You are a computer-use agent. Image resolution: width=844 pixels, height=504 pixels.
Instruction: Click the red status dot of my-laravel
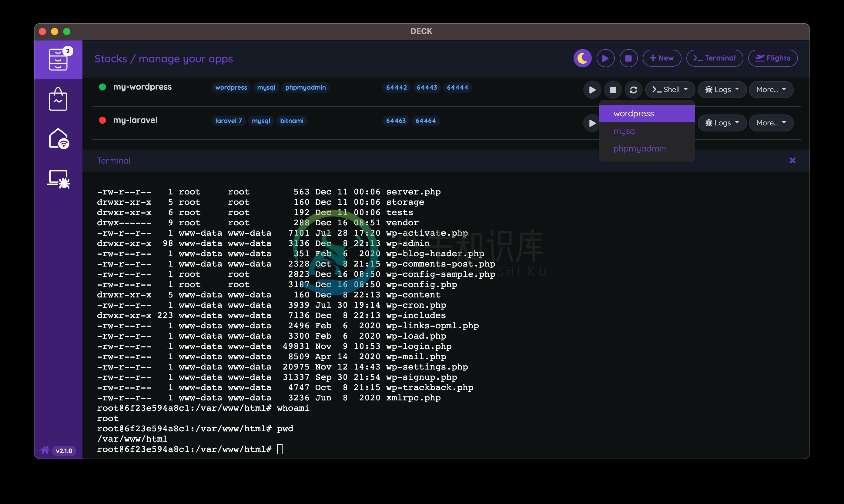coord(102,120)
